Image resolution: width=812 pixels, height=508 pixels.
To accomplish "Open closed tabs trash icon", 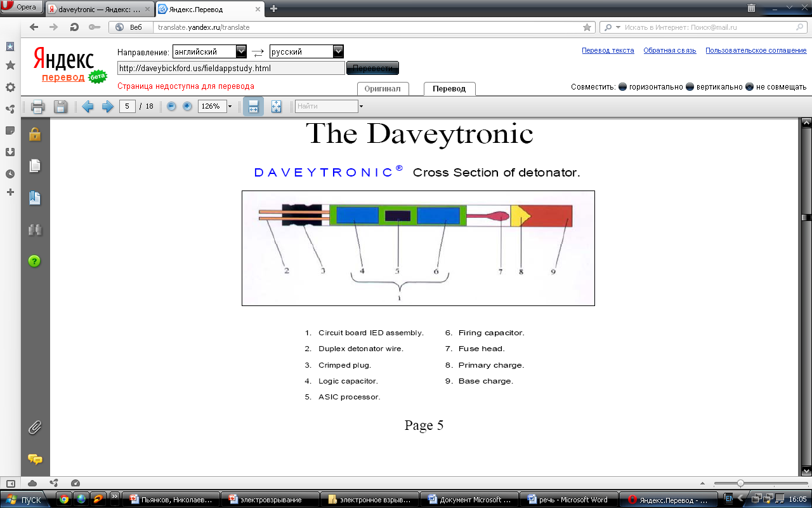I will (752, 8).
